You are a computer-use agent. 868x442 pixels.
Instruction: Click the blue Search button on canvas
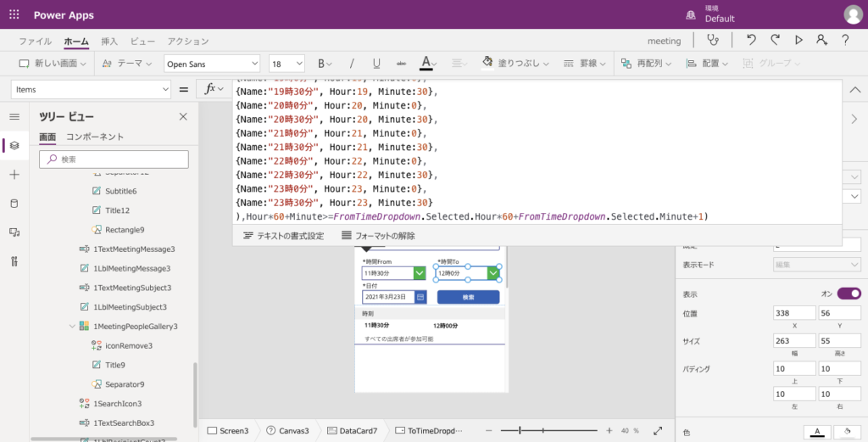[468, 298]
